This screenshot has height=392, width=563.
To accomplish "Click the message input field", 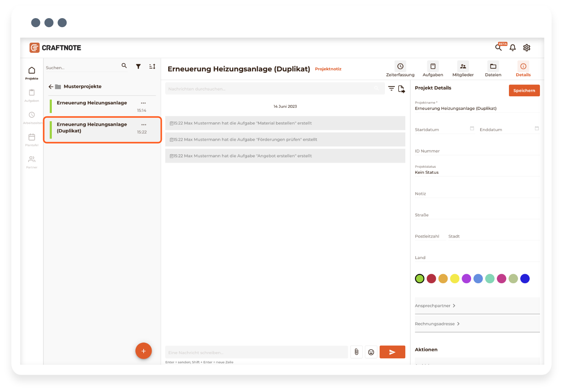I will (256, 352).
